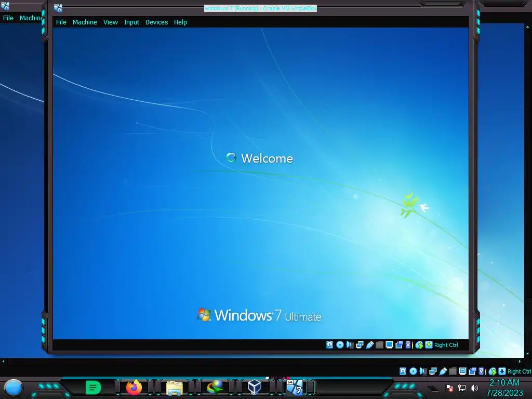Click scroll-left arrow of background window's horizontal scrollbar

[4, 362]
